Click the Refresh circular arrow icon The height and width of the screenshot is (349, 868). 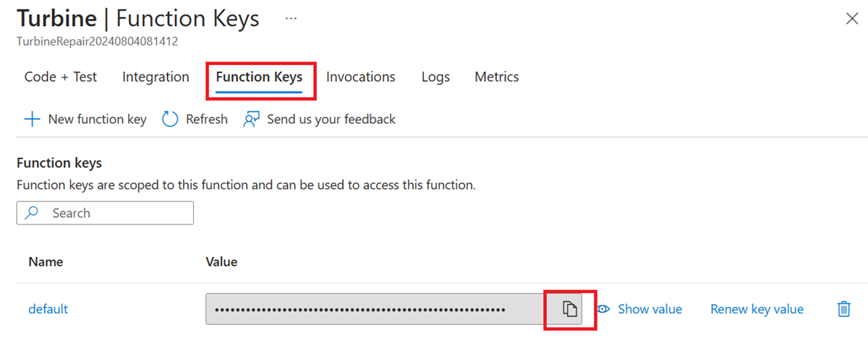pos(170,119)
